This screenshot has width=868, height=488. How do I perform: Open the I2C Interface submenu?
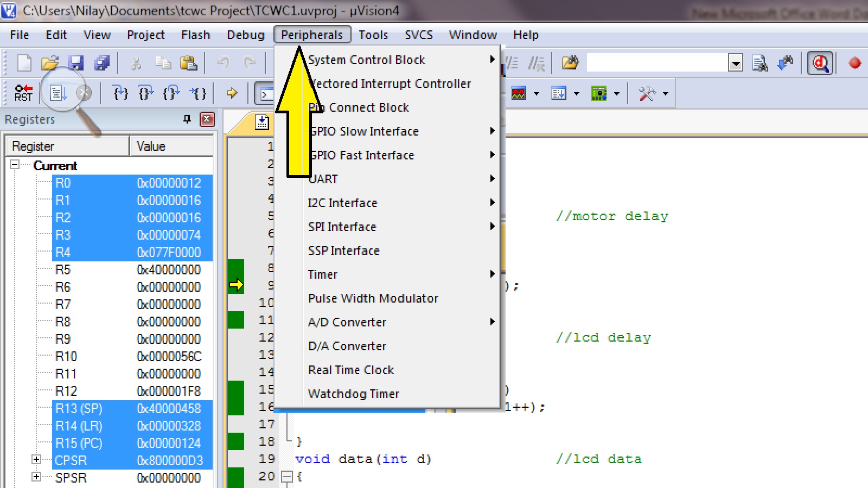pos(387,203)
